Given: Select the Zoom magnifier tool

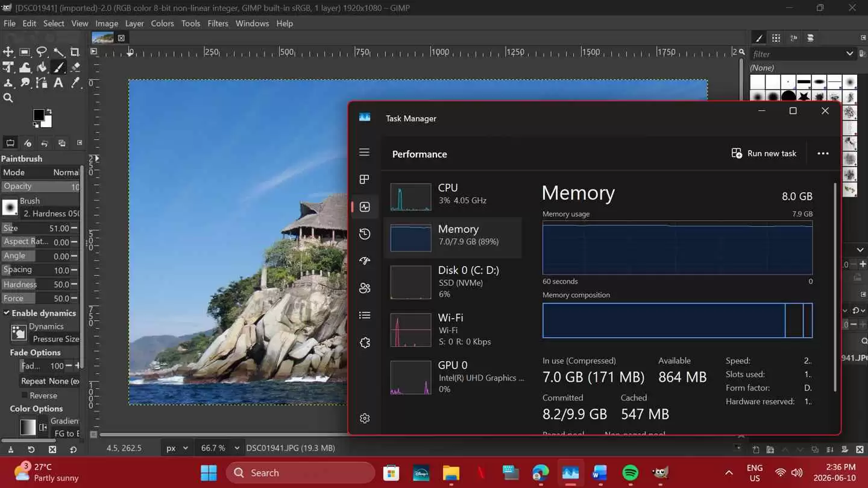Looking at the screenshot, I should tap(8, 98).
